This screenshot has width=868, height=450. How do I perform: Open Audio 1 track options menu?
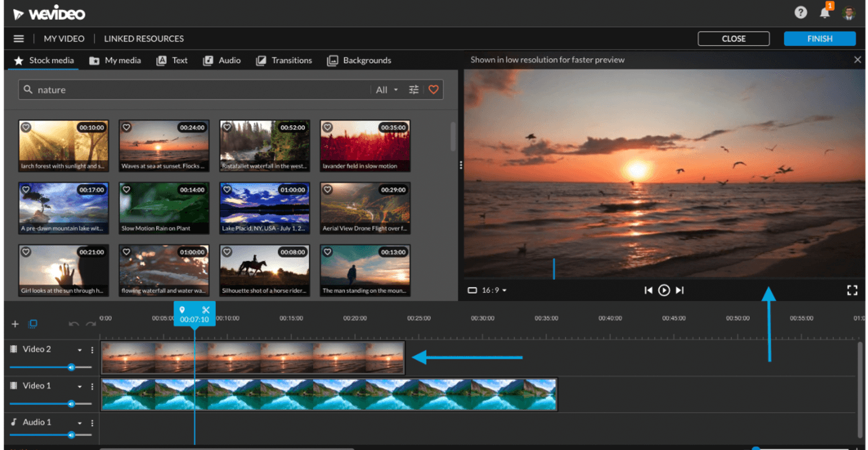pos(92,423)
